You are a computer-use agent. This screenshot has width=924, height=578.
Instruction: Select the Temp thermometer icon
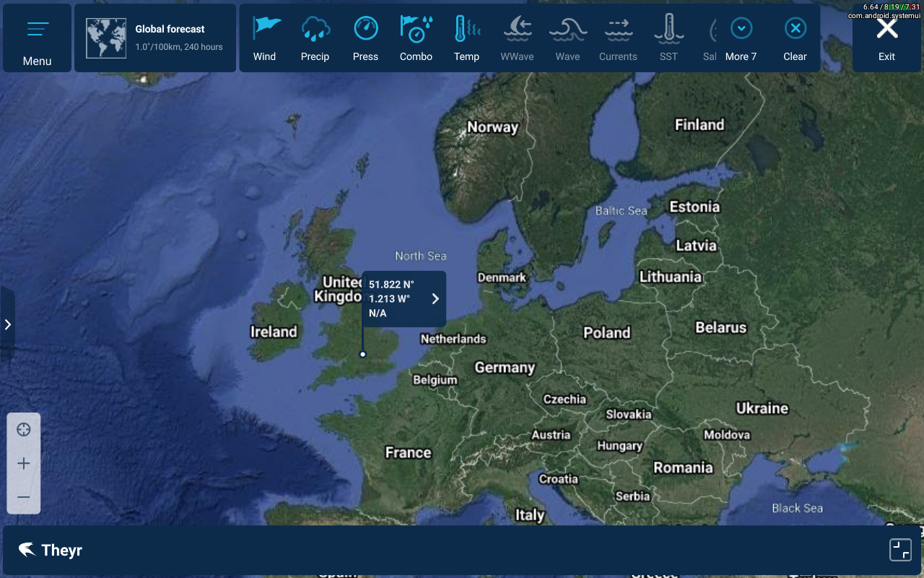point(467,29)
